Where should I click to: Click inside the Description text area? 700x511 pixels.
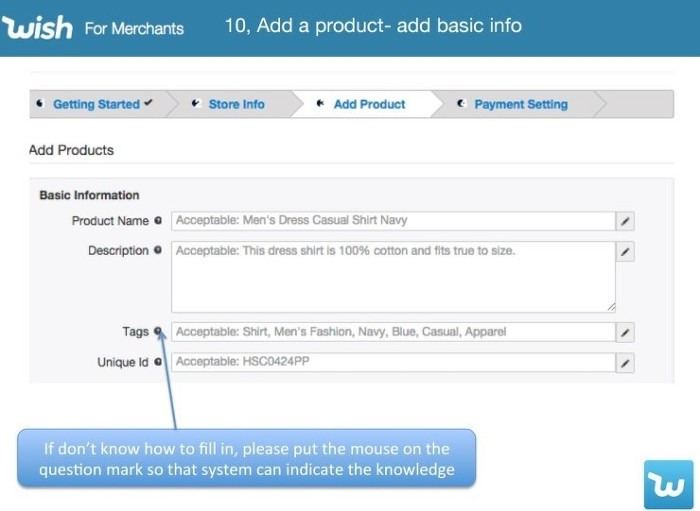pos(393,277)
